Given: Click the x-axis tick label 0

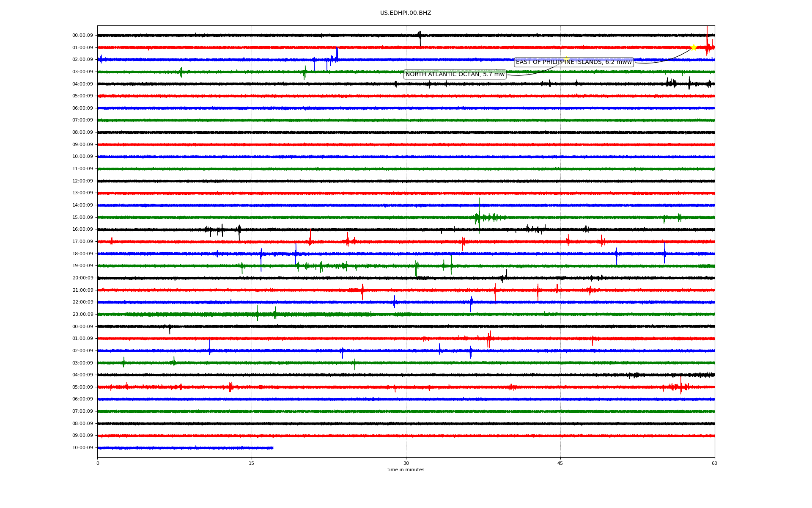Looking at the screenshot, I should [x=98, y=463].
